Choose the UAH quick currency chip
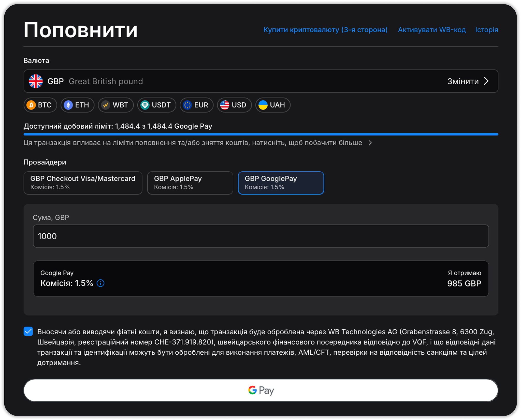Screen dimensions: 521x420 coord(273,105)
